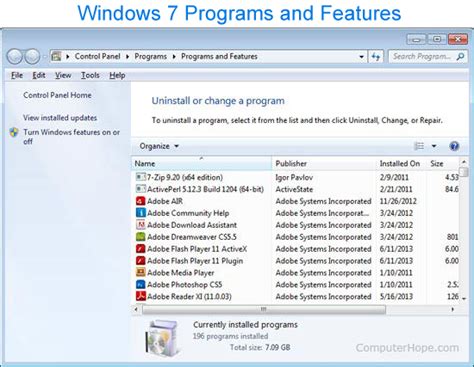Click the Adobe Media Player icon

click(x=141, y=272)
